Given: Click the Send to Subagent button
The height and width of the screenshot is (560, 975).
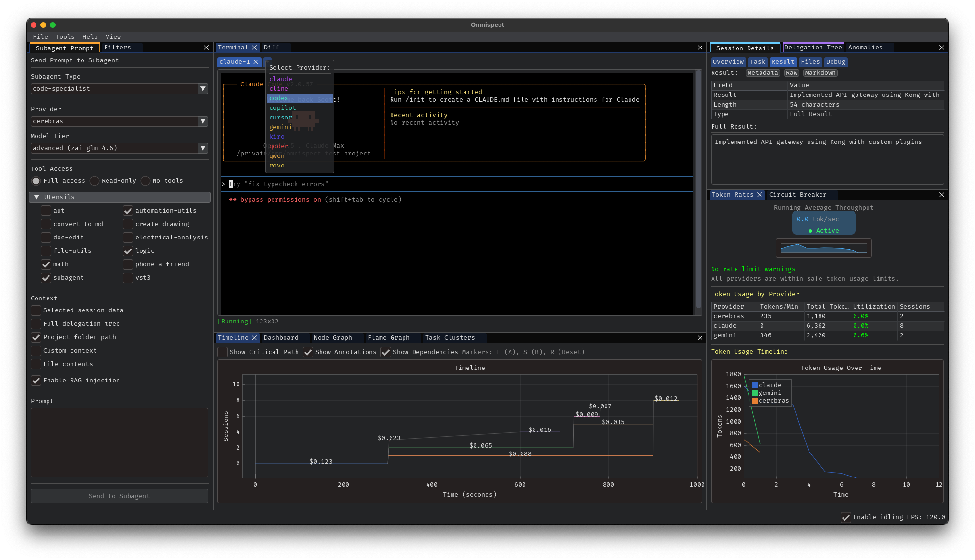Looking at the screenshot, I should click(119, 496).
